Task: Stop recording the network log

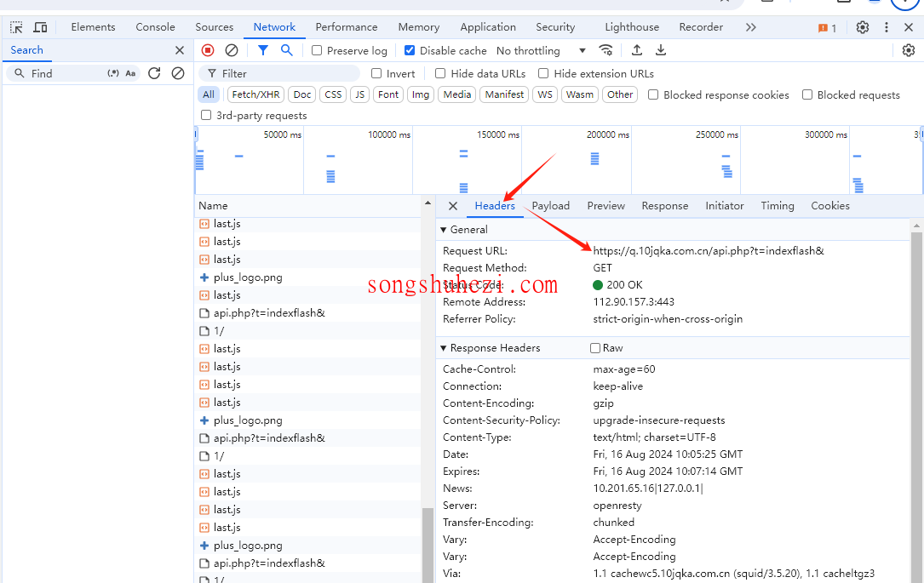Action: [x=208, y=51]
